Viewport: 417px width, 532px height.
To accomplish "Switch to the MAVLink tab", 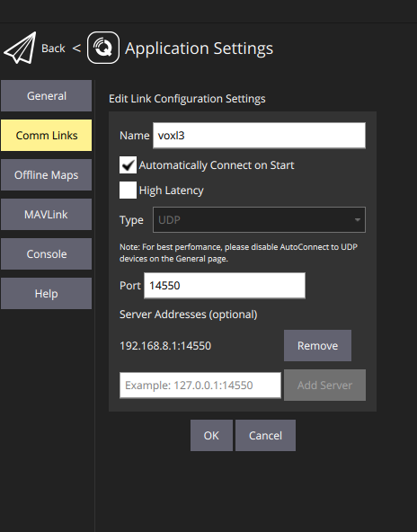I will [46, 215].
